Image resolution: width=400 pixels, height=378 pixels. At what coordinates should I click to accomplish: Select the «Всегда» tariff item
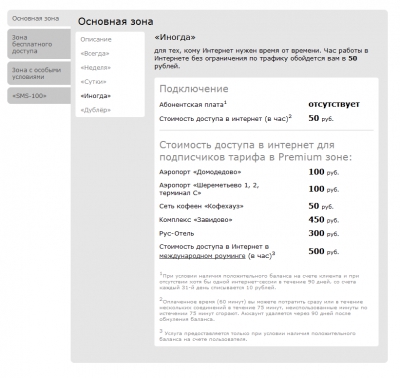tap(95, 54)
